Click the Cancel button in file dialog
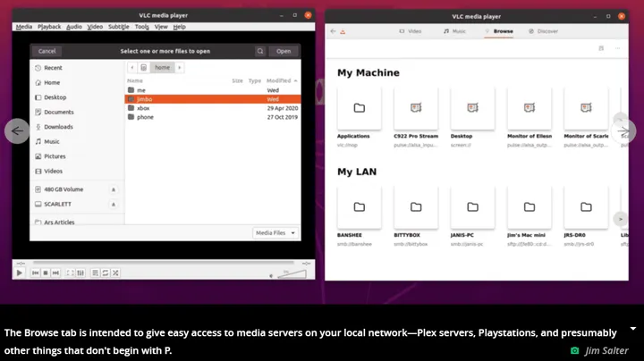The image size is (644, 361). click(47, 51)
